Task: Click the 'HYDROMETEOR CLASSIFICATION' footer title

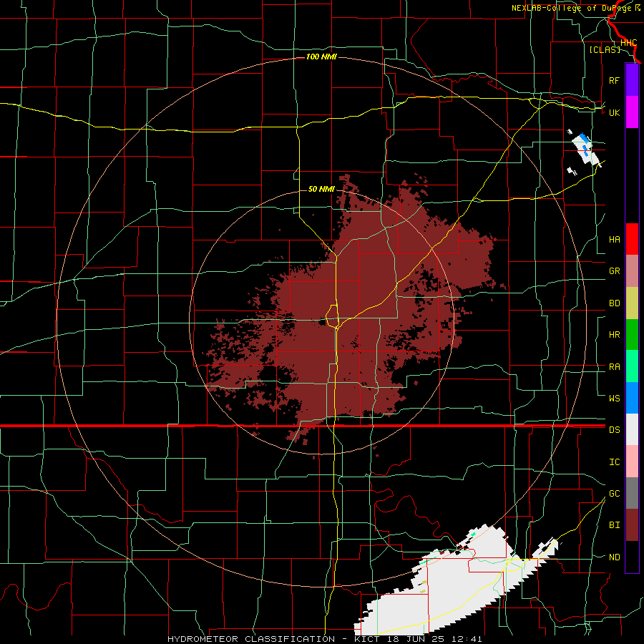Action: coord(251,639)
